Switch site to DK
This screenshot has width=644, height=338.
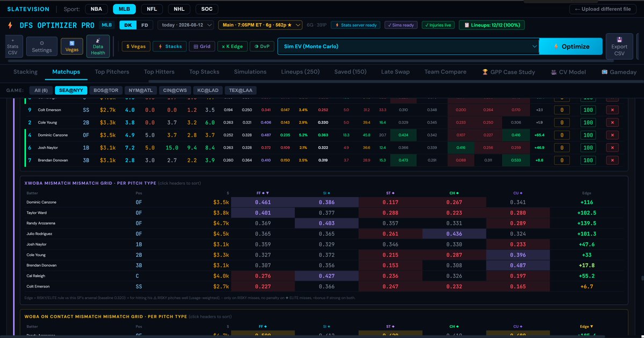pyautogui.click(x=128, y=25)
